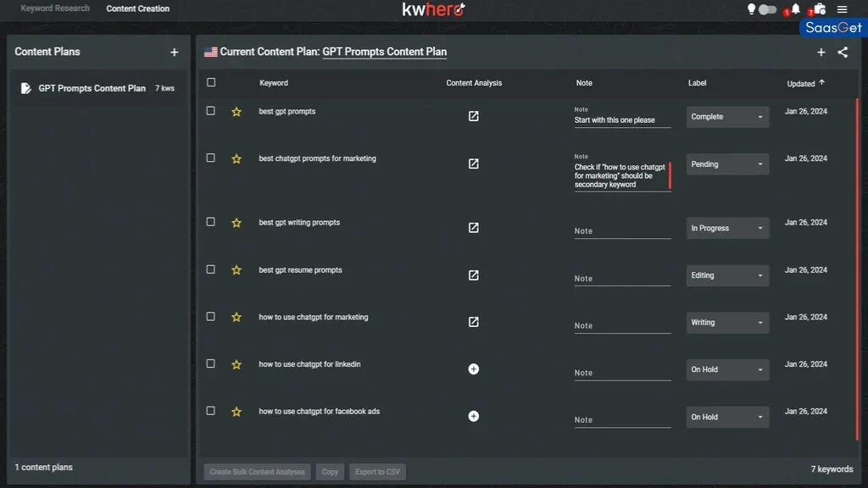The width and height of the screenshot is (868, 488).
Task: Click the US flag icon
Action: pos(210,52)
